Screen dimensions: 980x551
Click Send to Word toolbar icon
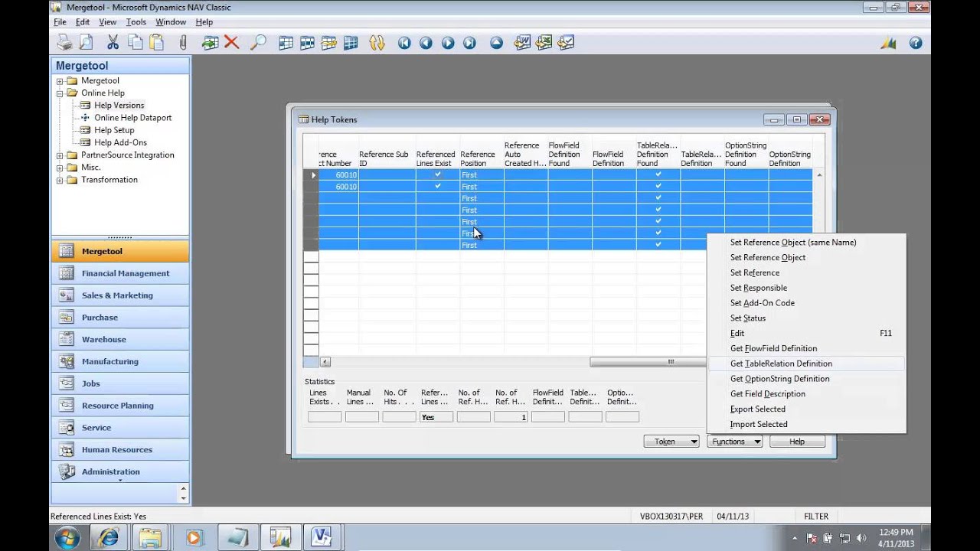(523, 43)
